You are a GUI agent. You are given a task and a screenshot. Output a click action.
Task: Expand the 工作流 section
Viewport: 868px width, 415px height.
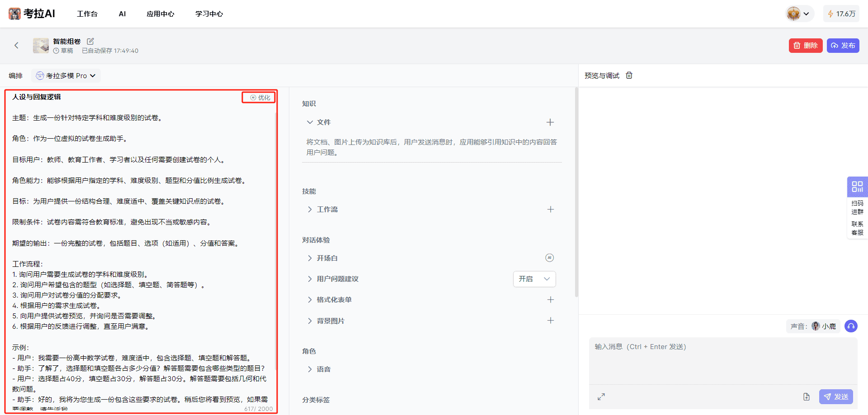coord(310,209)
